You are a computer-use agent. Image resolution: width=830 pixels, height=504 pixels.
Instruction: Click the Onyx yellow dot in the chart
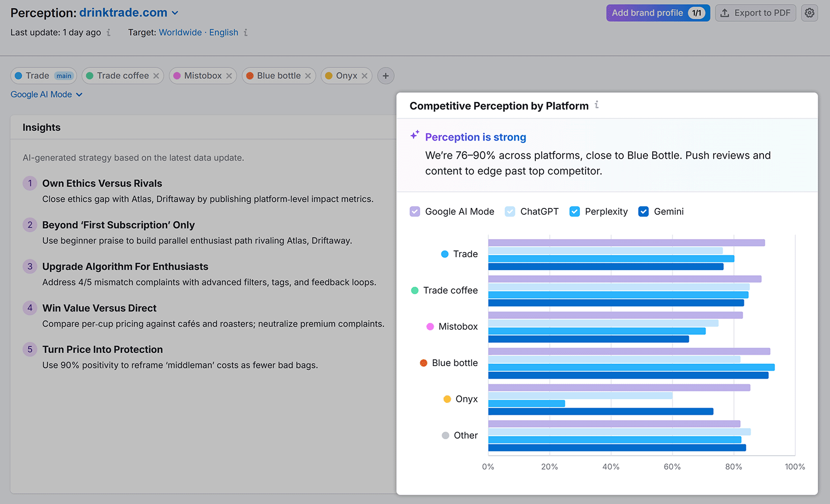(x=447, y=399)
